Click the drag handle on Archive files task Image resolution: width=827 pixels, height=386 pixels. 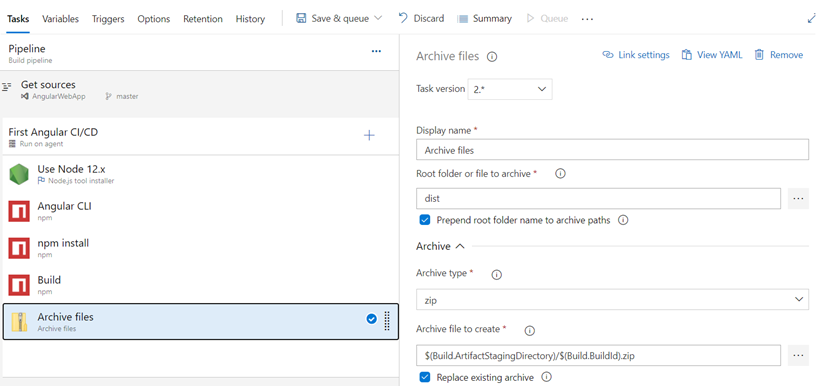(387, 321)
